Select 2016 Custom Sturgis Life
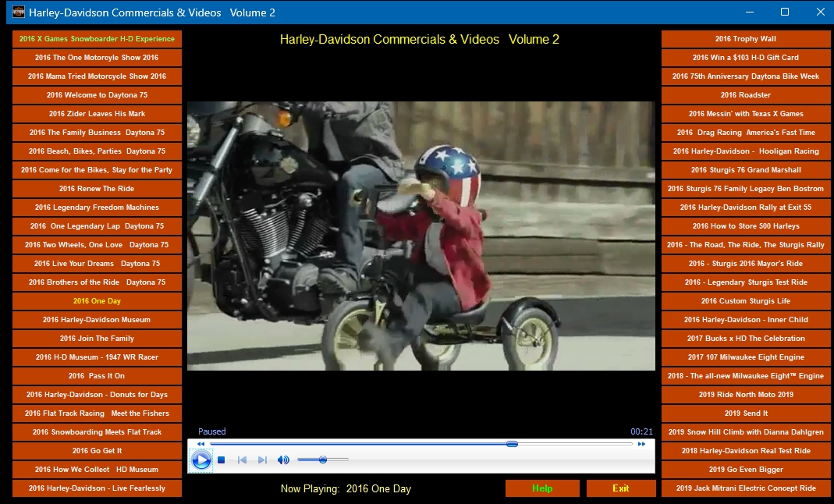834x504 pixels. [746, 301]
